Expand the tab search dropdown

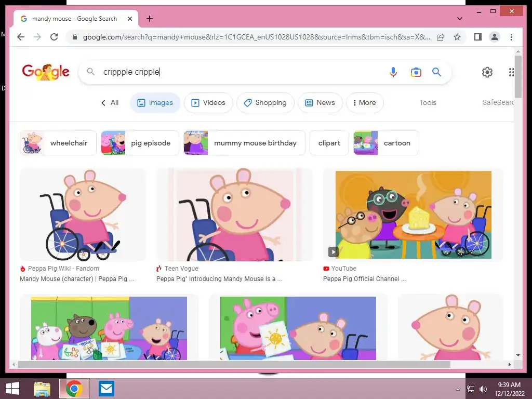pyautogui.click(x=459, y=19)
